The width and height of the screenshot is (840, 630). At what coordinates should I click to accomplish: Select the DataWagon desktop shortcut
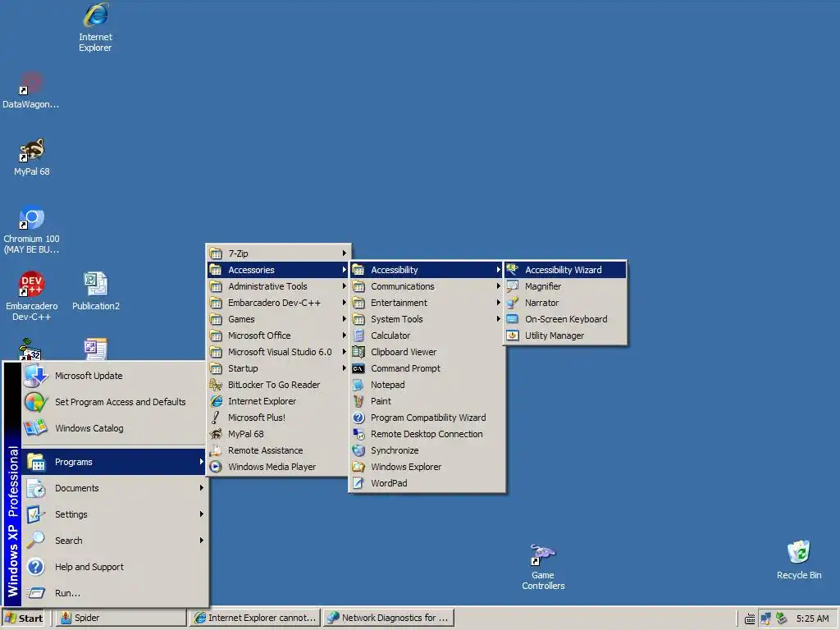coord(30,90)
